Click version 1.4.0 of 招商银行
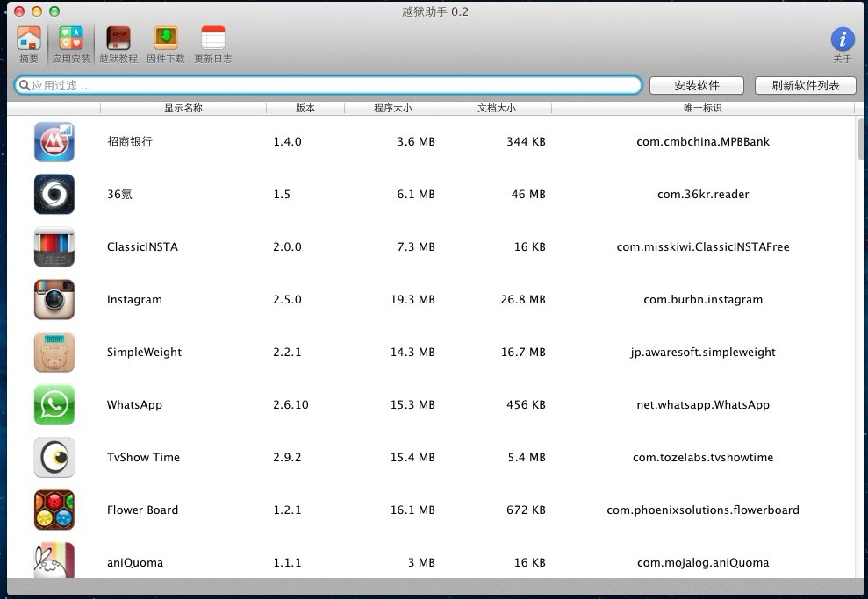Viewport: 868px width, 599px height. pyautogui.click(x=287, y=141)
